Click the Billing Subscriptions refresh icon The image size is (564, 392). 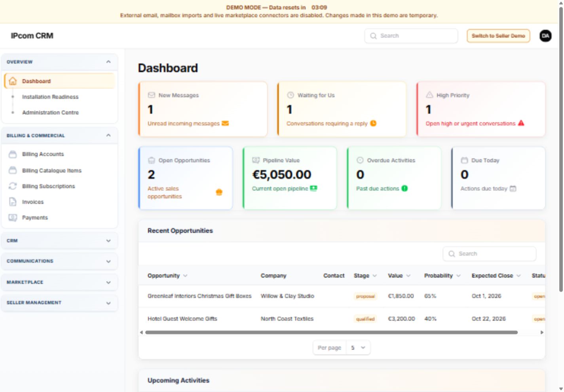tap(13, 186)
